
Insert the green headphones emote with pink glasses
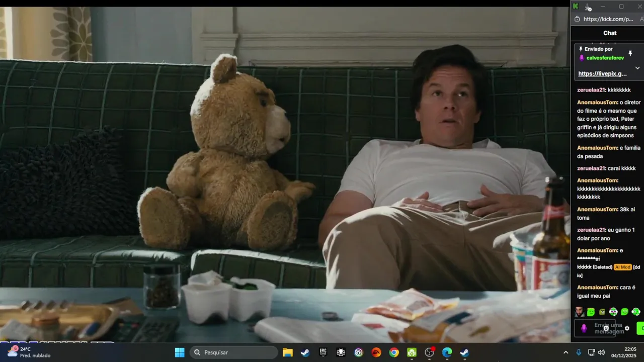[x=613, y=312]
